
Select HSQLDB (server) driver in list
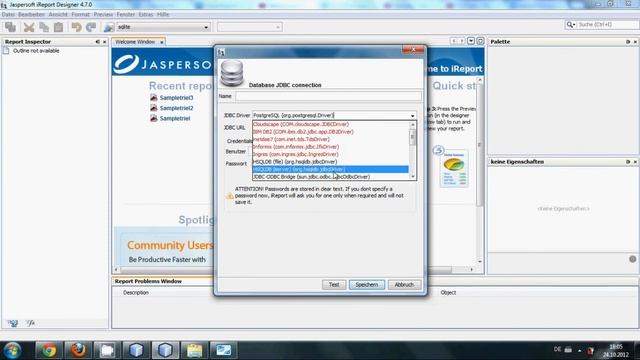[330, 169]
